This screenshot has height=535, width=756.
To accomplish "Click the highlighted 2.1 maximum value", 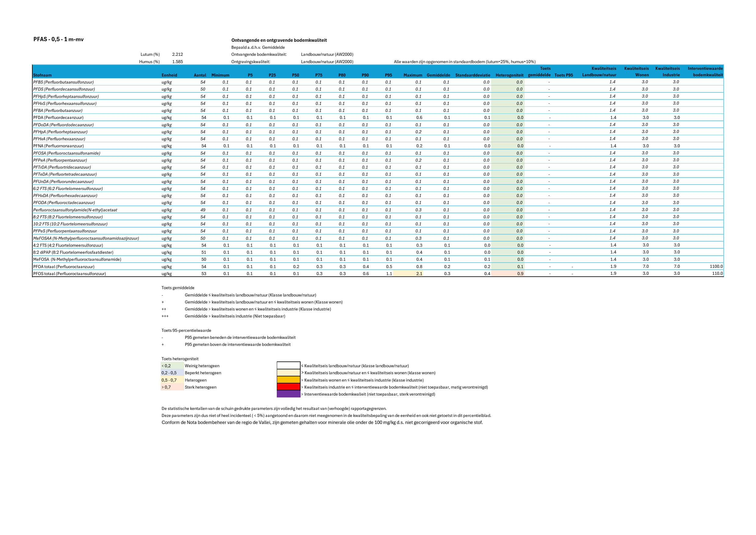I will tap(419, 274).
